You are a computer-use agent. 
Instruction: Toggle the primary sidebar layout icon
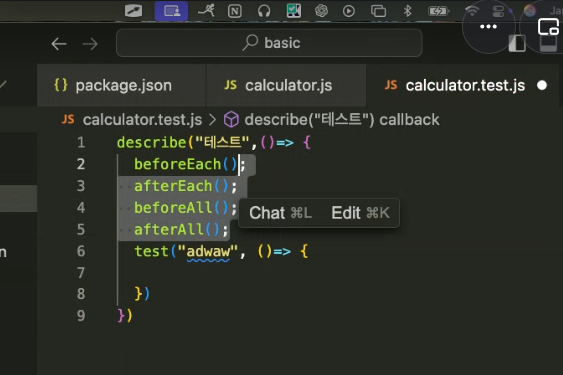(x=517, y=44)
